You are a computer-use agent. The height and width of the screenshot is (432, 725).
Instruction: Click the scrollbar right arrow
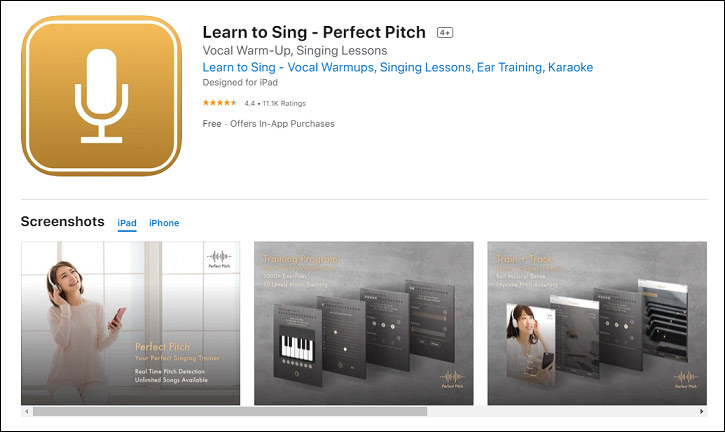click(701, 411)
